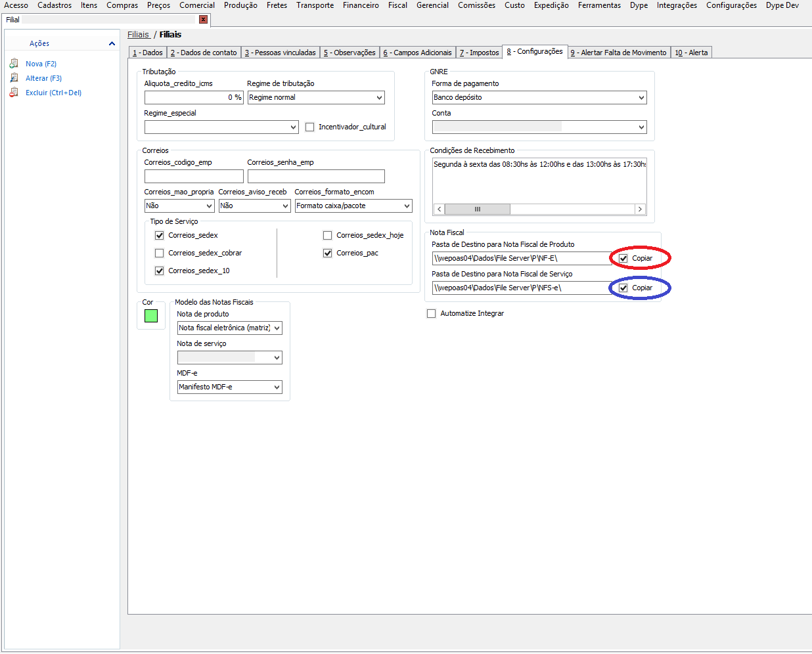Choose Excluir (Ctrl+Del) action link
The width and height of the screenshot is (812, 654).
point(53,93)
